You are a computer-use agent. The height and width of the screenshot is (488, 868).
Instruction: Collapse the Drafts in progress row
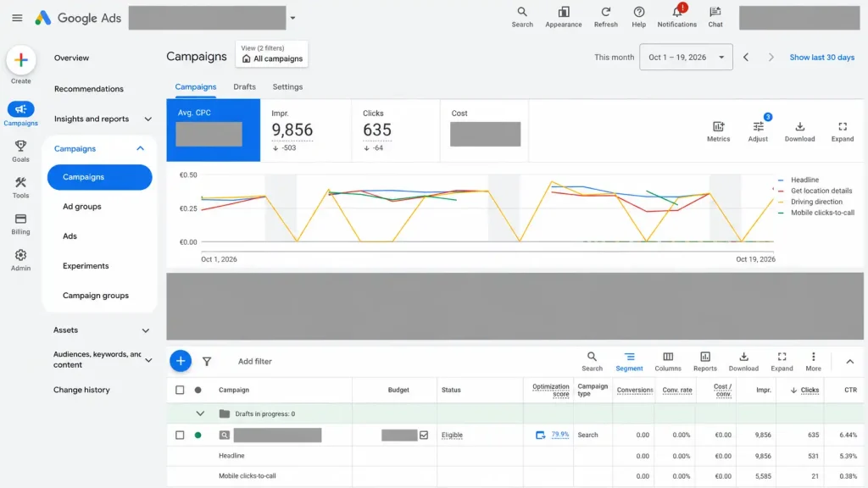pos(200,413)
